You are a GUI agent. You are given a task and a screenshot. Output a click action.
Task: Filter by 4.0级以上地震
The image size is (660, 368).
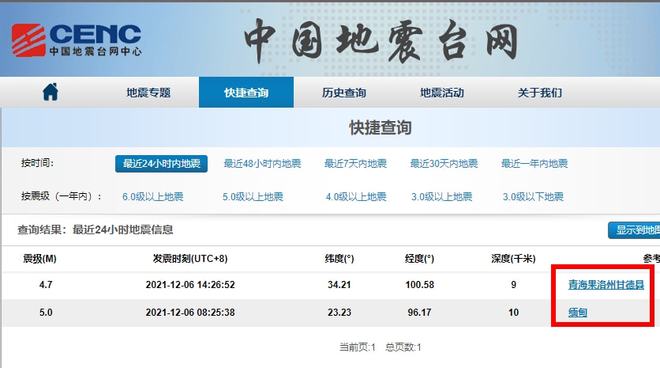tap(356, 197)
